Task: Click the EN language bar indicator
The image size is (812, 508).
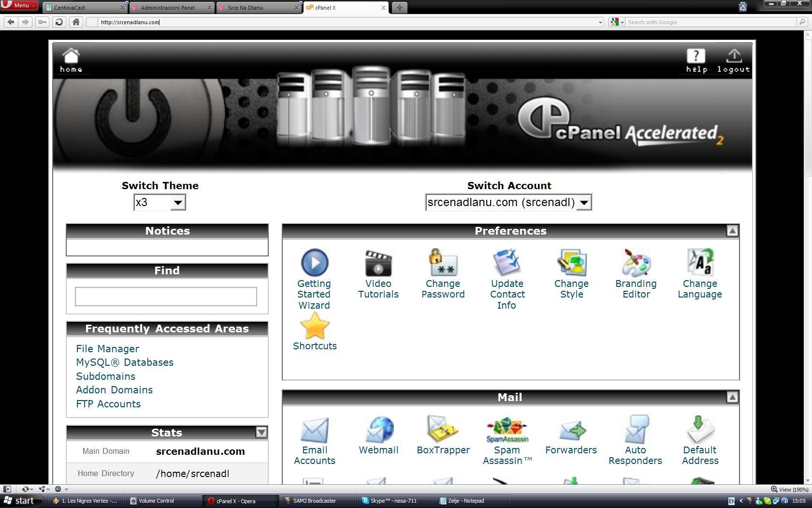Action: tap(731, 501)
